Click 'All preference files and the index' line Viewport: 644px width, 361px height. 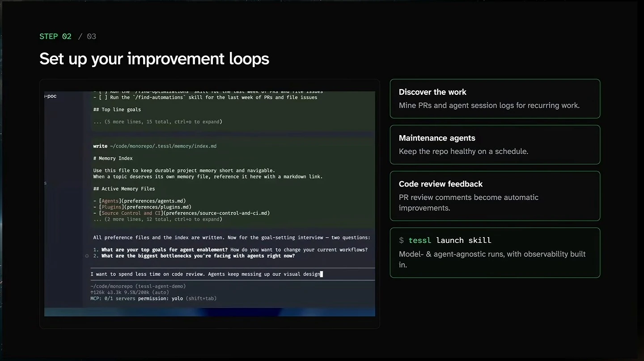click(x=232, y=238)
